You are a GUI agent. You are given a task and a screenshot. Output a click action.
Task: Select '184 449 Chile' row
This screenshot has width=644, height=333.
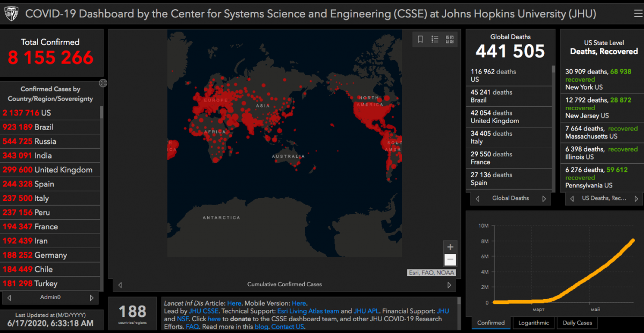(50, 270)
